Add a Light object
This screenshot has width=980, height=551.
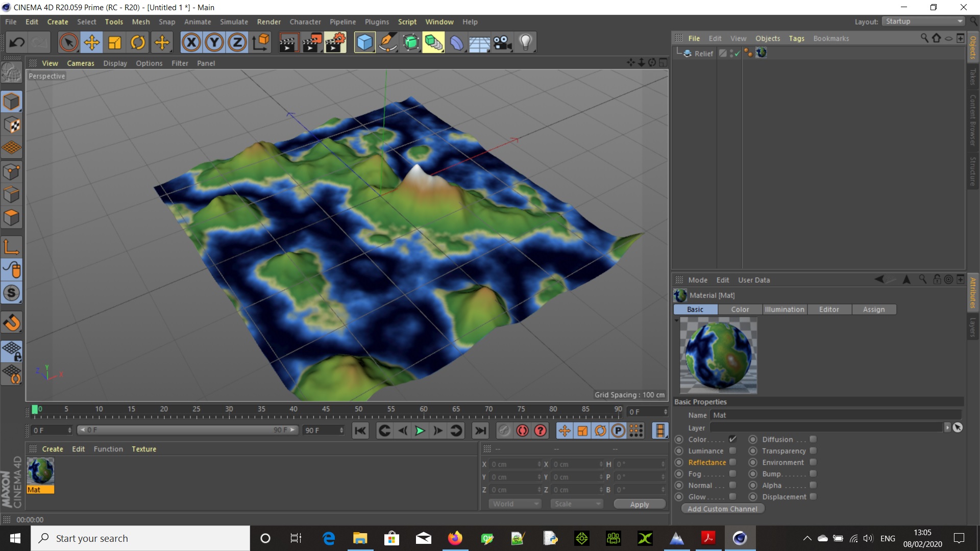[526, 42]
